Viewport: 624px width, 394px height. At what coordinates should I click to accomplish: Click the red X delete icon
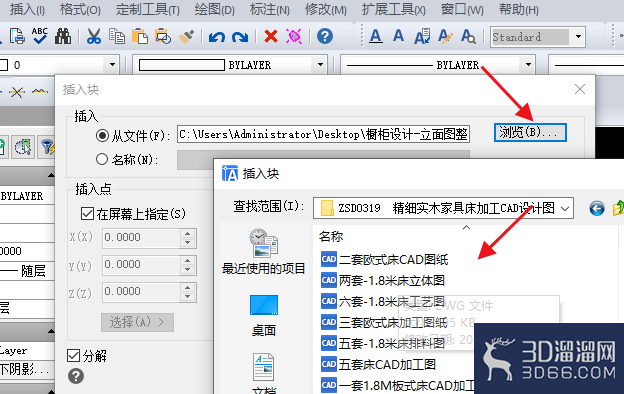click(271, 36)
